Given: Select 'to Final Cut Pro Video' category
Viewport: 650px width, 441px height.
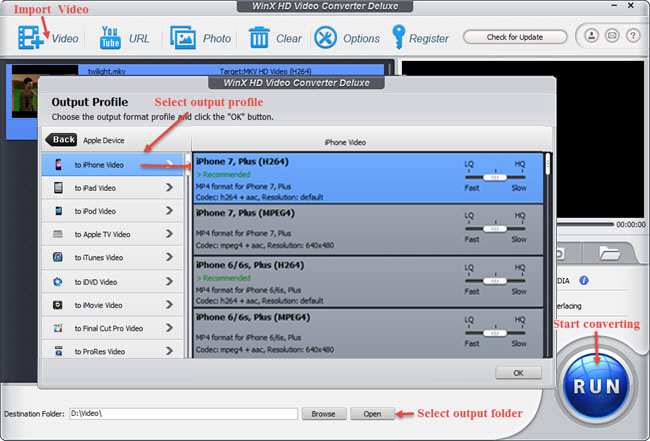Looking at the screenshot, I should pyautogui.click(x=113, y=328).
